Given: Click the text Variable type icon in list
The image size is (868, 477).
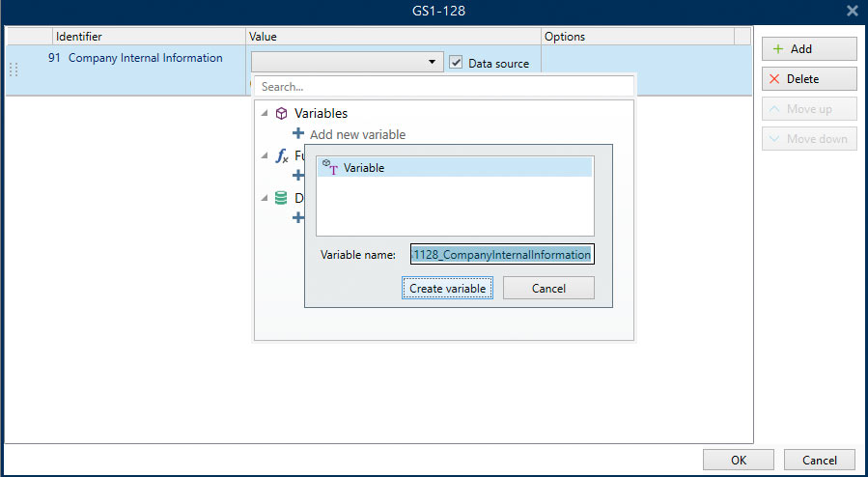Looking at the screenshot, I should coord(330,167).
